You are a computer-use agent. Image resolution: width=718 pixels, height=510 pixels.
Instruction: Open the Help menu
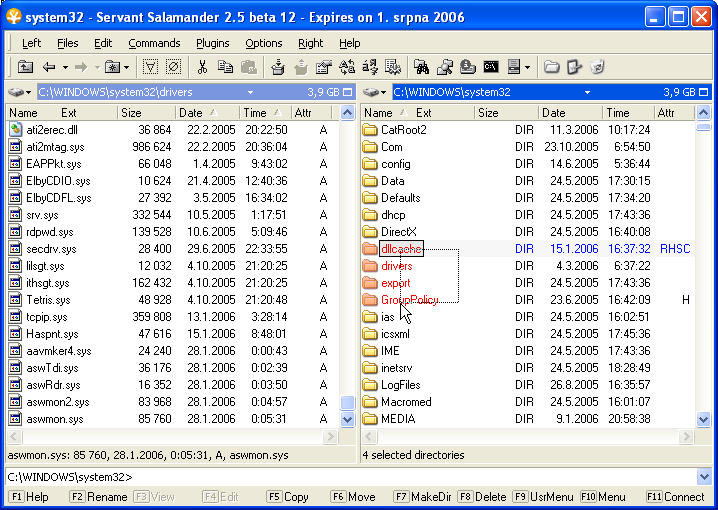350,43
